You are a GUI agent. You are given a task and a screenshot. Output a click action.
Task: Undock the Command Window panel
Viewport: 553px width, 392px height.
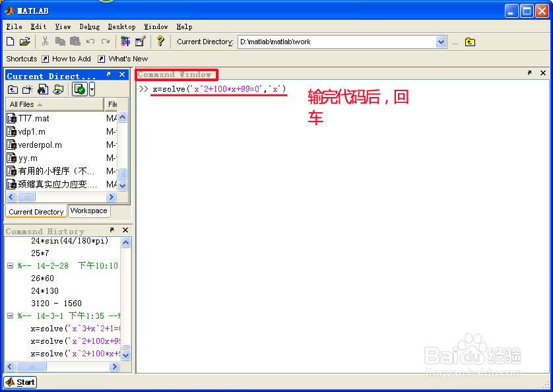(x=529, y=73)
